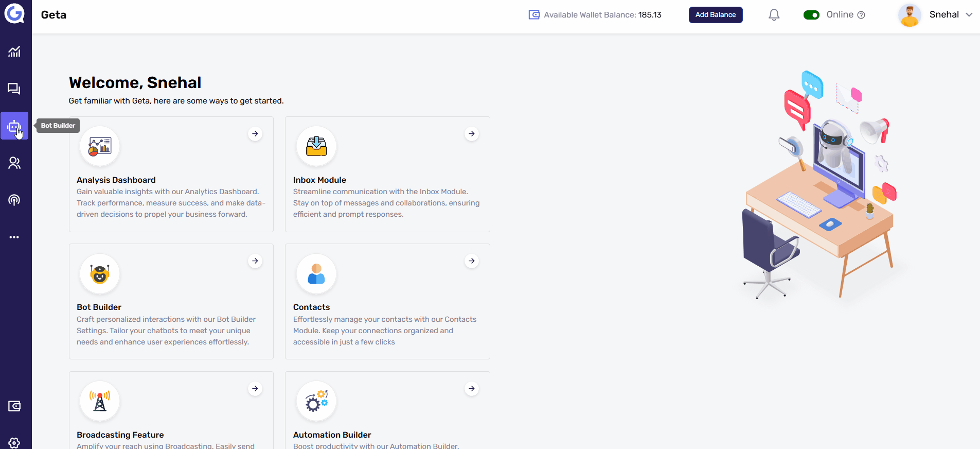The image size is (980, 449).
Task: Open the Inbox Module card arrow
Action: coord(472,134)
